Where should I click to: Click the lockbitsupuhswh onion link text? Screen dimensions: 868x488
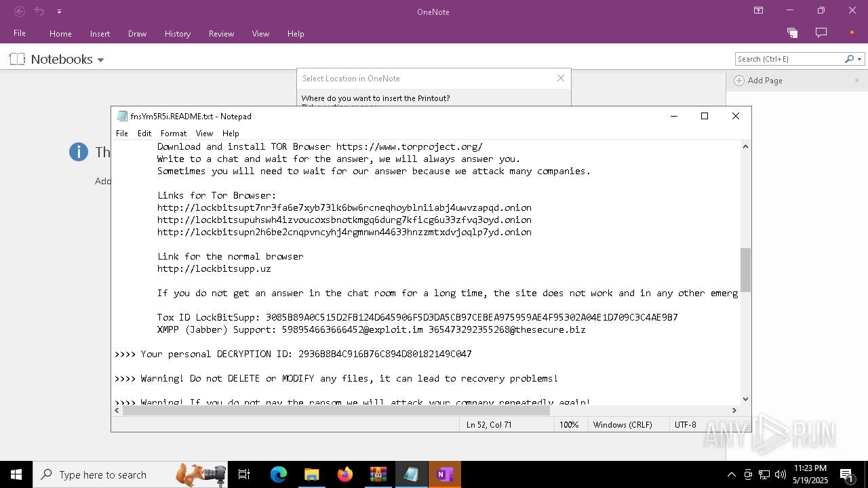click(344, 220)
